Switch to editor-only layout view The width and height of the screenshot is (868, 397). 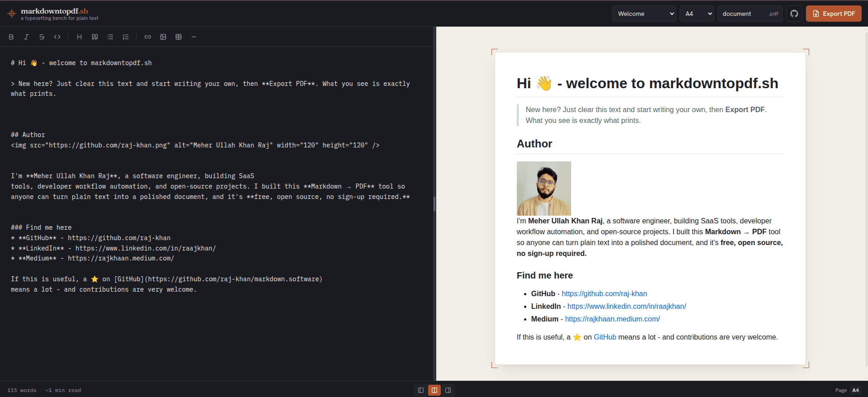click(421, 390)
